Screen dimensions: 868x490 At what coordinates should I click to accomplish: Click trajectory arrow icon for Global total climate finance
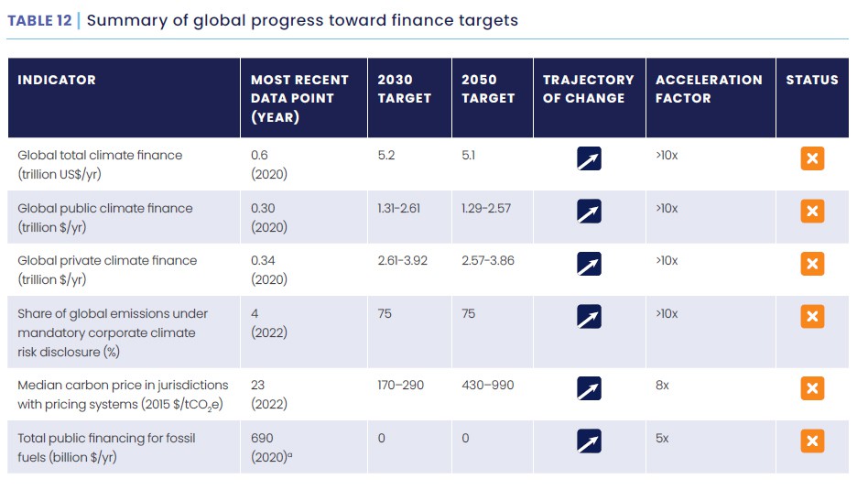(589, 158)
